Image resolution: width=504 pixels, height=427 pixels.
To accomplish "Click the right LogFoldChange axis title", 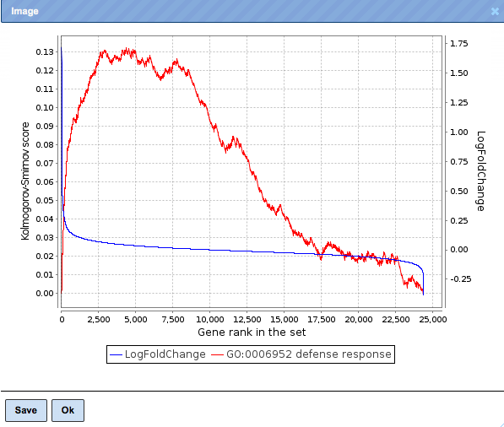I will 480,171.
